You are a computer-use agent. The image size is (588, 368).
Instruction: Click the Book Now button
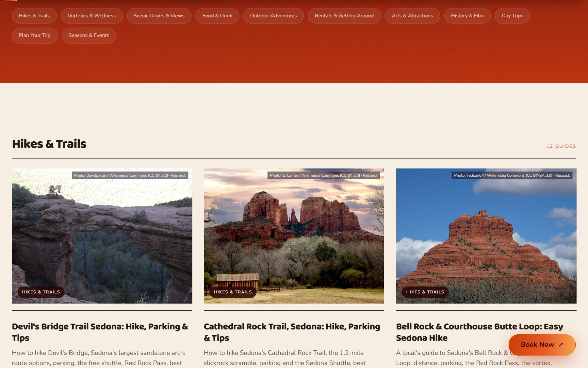(x=542, y=344)
